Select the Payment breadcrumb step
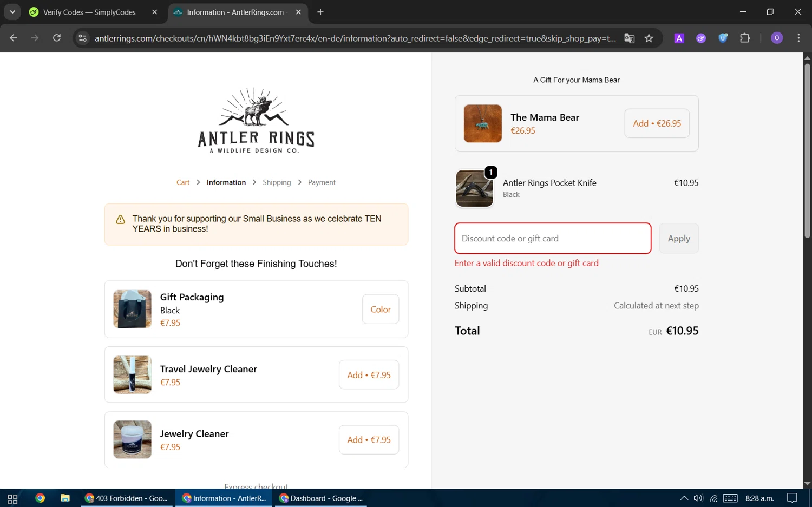 322,182
